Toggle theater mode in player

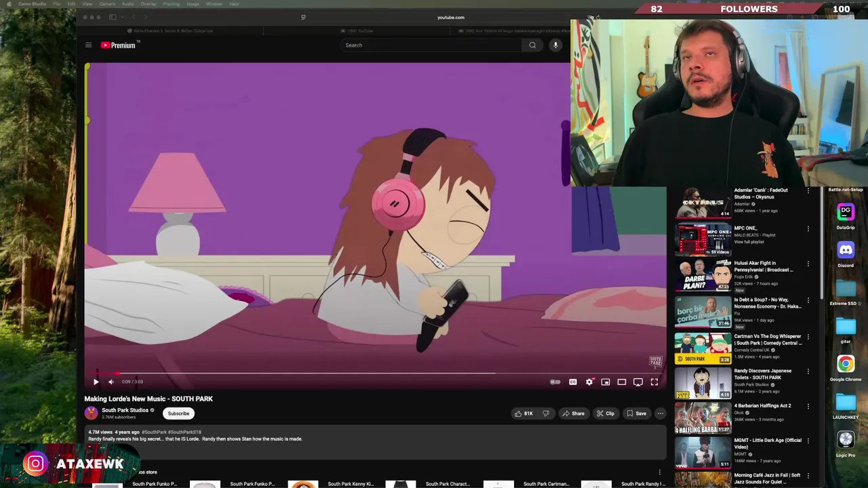tap(622, 382)
